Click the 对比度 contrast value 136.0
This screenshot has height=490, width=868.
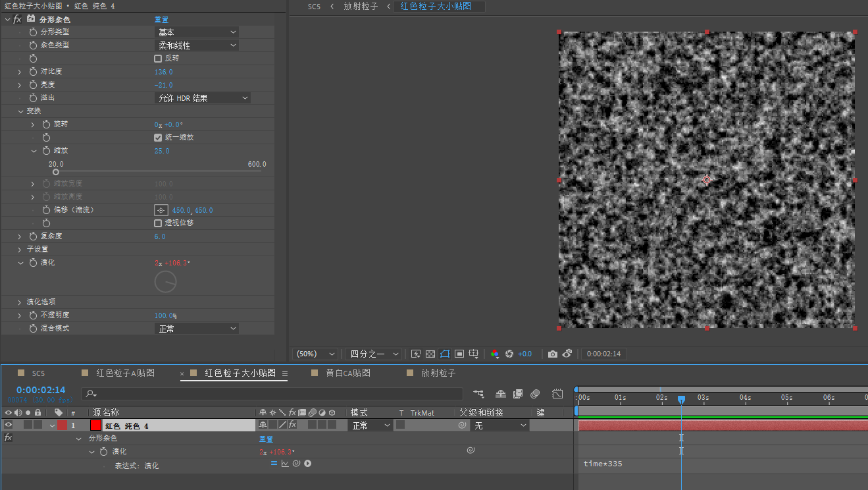163,72
